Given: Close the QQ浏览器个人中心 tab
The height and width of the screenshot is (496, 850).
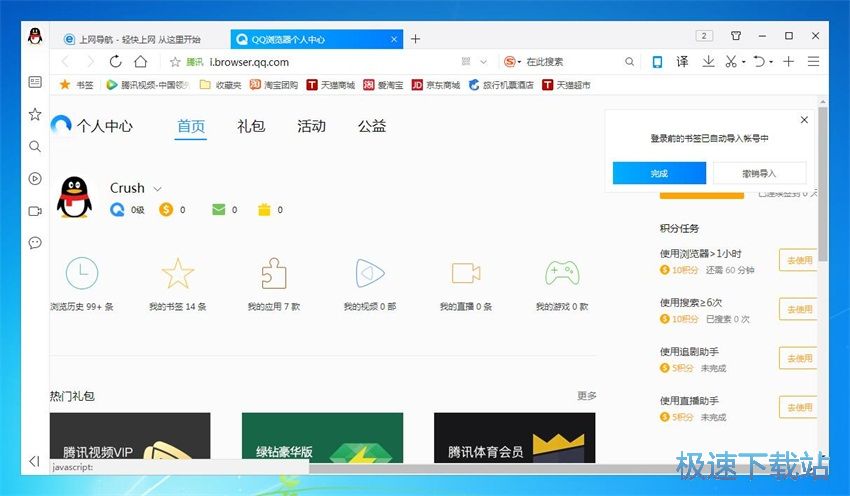Looking at the screenshot, I should [394, 40].
